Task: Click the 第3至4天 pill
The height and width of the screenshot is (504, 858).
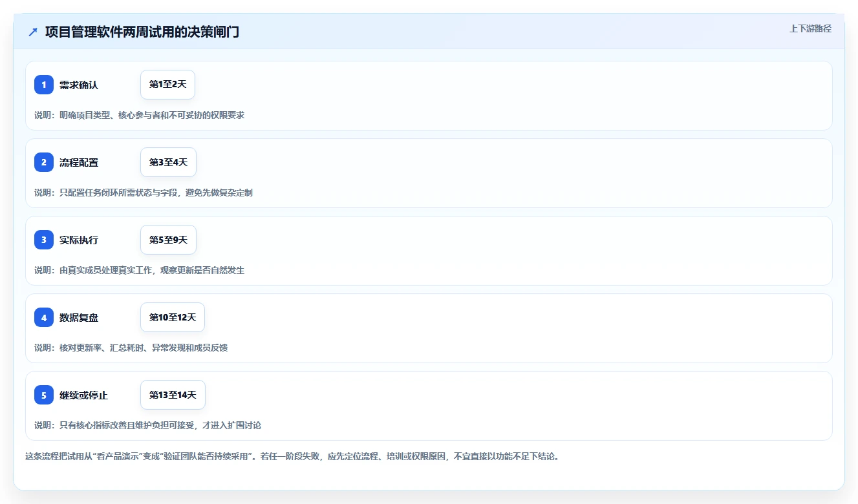Action: pos(168,162)
